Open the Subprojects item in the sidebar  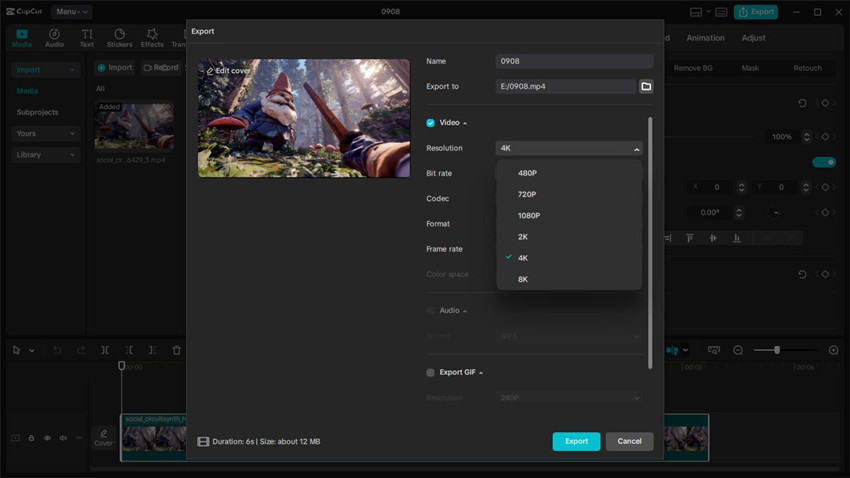click(x=37, y=112)
